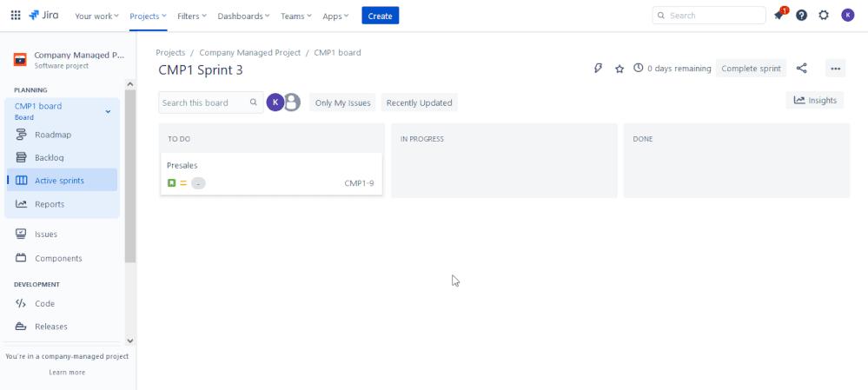Click the IN PROGRESS column header
The image size is (868, 390).
point(421,139)
